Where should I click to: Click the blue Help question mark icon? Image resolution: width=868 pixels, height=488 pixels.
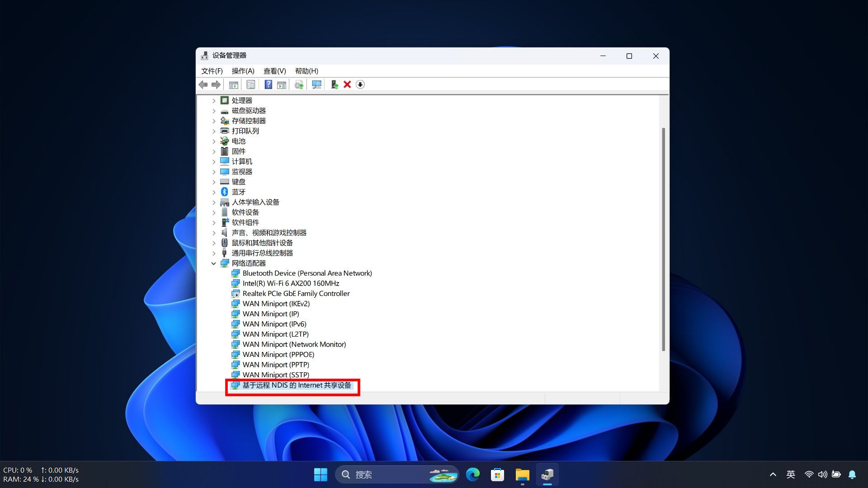click(x=268, y=84)
